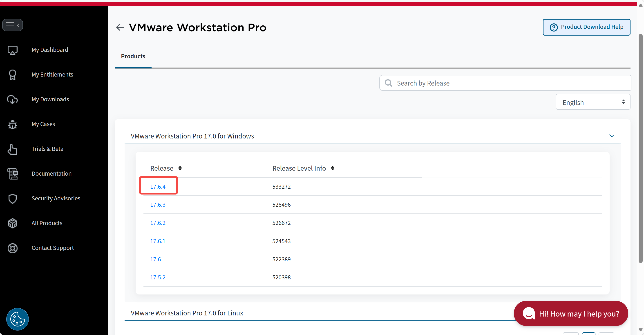Click the My Dashboard monitor icon
The height and width of the screenshot is (335, 644).
[x=13, y=50]
